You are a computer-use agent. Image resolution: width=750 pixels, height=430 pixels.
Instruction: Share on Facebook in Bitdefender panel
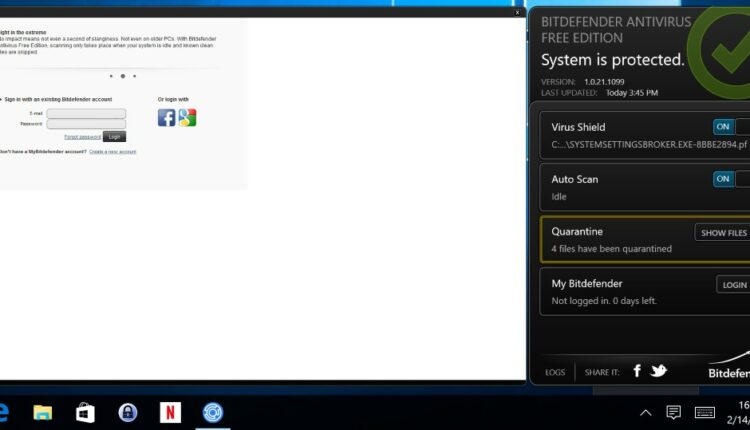pyautogui.click(x=637, y=371)
